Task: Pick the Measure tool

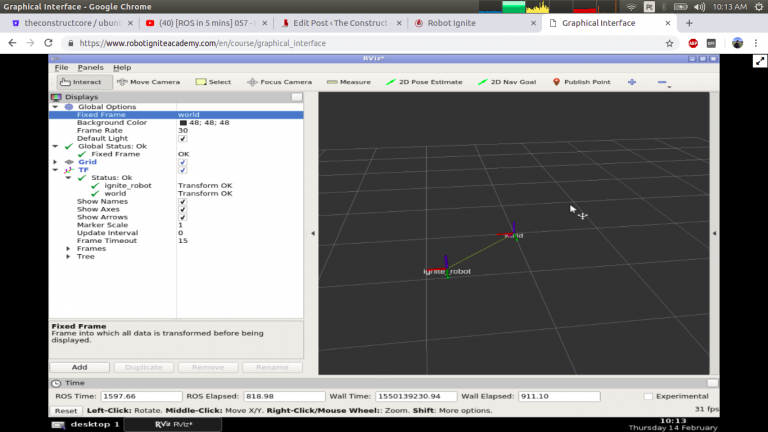Action: pos(348,82)
